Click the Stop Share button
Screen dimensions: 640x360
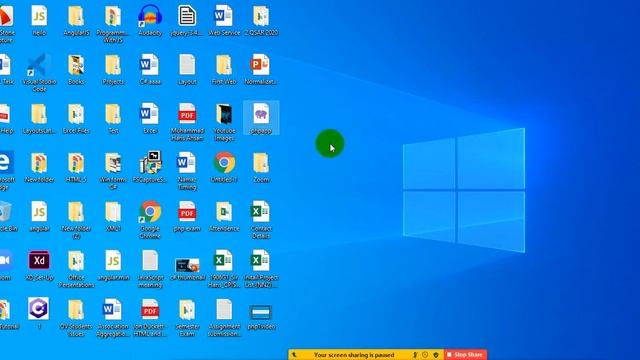(466, 355)
